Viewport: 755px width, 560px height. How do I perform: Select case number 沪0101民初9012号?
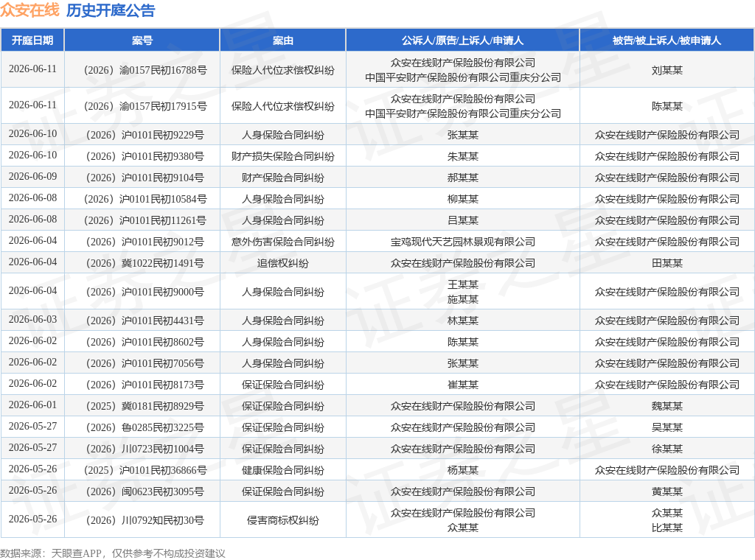pyautogui.click(x=145, y=242)
